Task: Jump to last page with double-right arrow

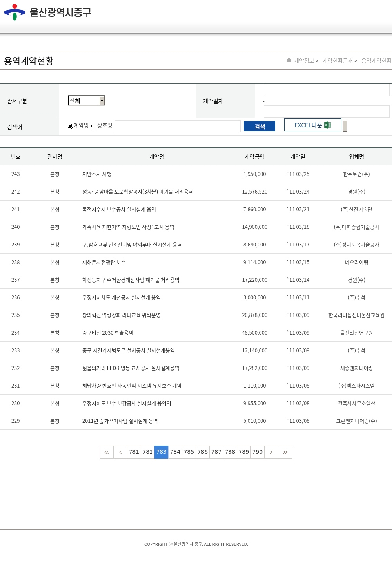Action: pyautogui.click(x=285, y=452)
